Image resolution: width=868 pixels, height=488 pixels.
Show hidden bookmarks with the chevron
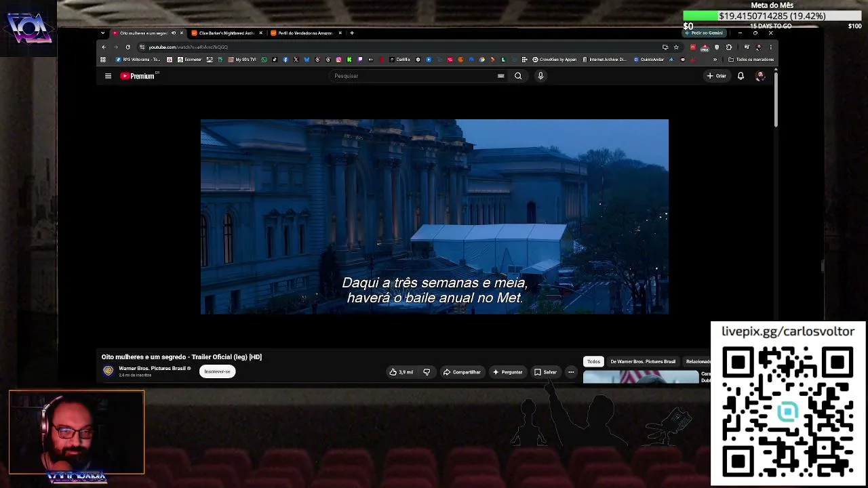tap(715, 60)
